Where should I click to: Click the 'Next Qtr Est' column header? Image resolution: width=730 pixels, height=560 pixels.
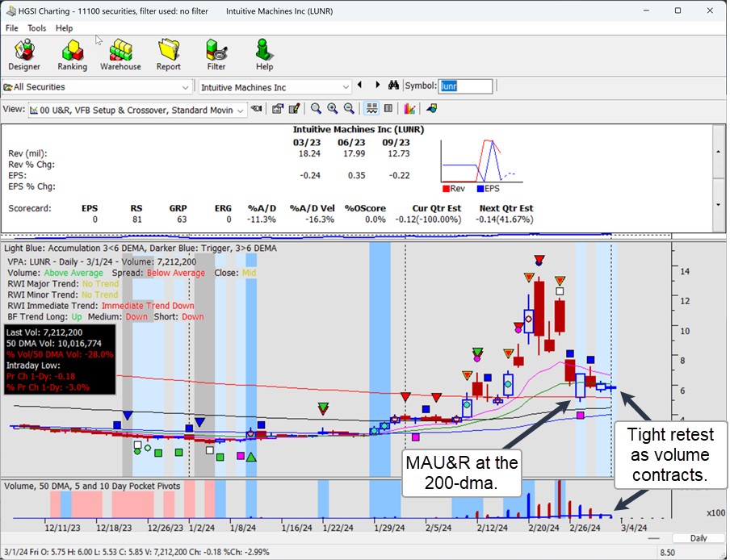[506, 208]
